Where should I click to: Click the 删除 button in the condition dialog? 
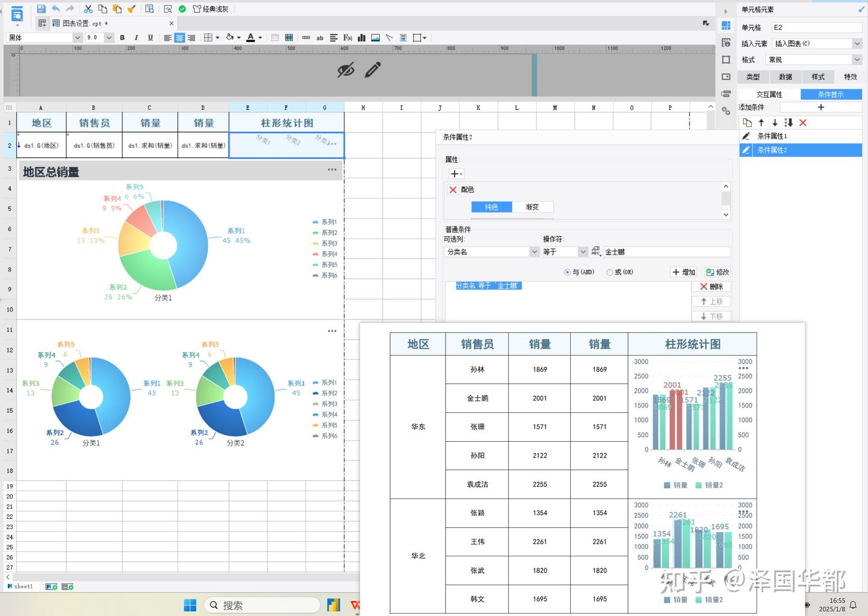[712, 286]
